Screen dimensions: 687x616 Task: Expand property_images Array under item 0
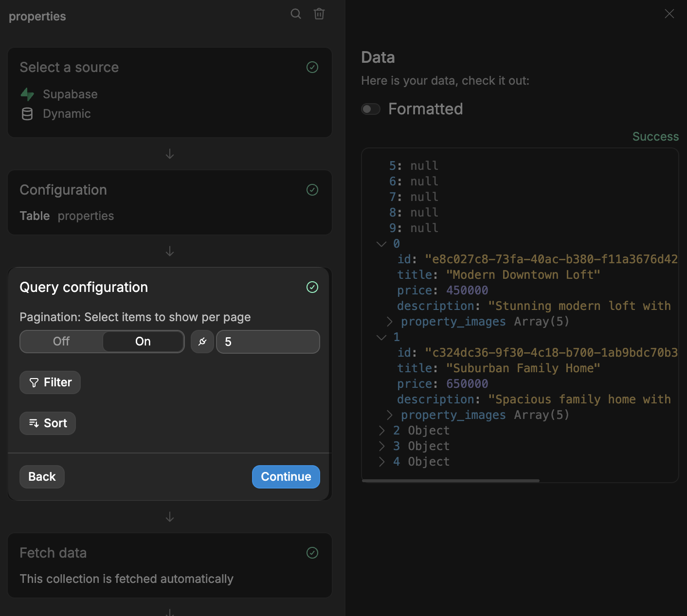(389, 321)
